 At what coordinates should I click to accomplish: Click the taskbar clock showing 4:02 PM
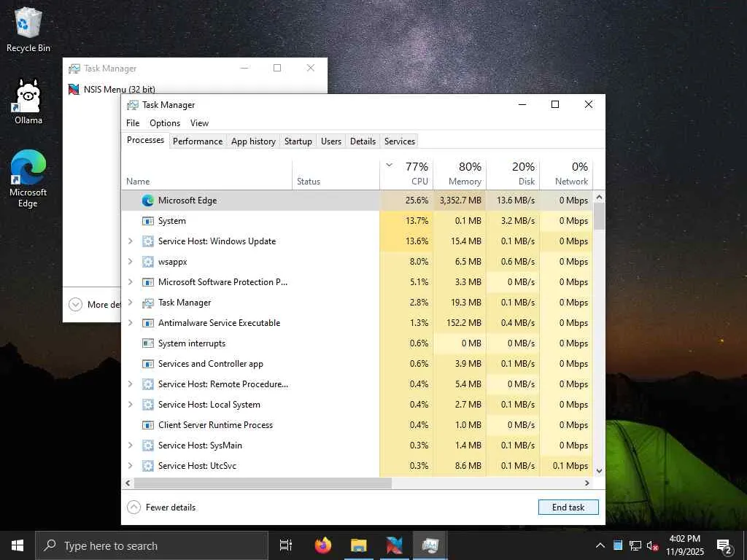coord(684,545)
